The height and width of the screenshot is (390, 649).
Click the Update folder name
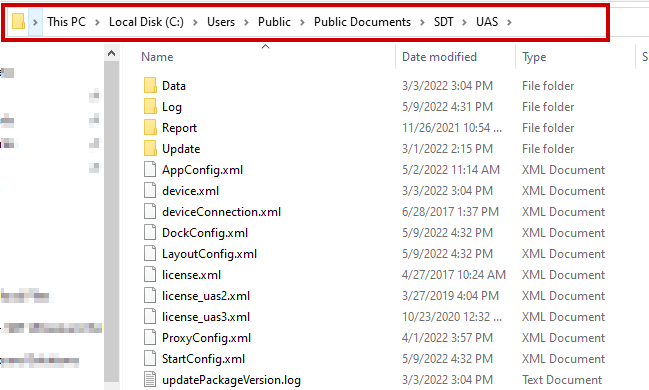pos(181,149)
